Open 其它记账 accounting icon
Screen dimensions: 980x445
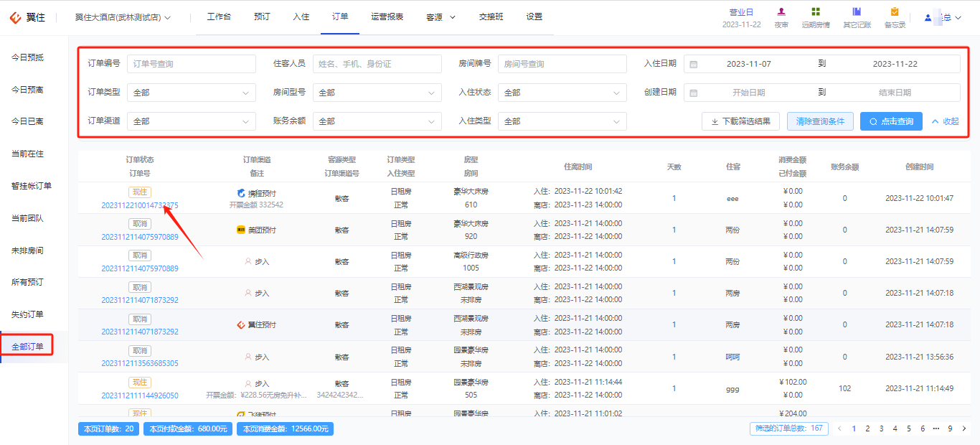(857, 11)
